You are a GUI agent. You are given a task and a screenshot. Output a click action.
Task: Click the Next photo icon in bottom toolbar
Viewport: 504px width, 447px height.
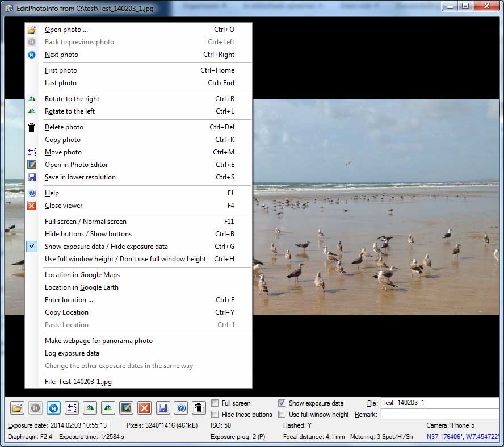(x=53, y=408)
